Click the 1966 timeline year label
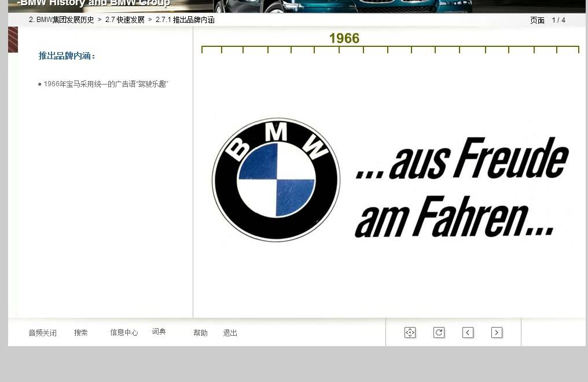This screenshot has height=382, width=588. pos(344,38)
